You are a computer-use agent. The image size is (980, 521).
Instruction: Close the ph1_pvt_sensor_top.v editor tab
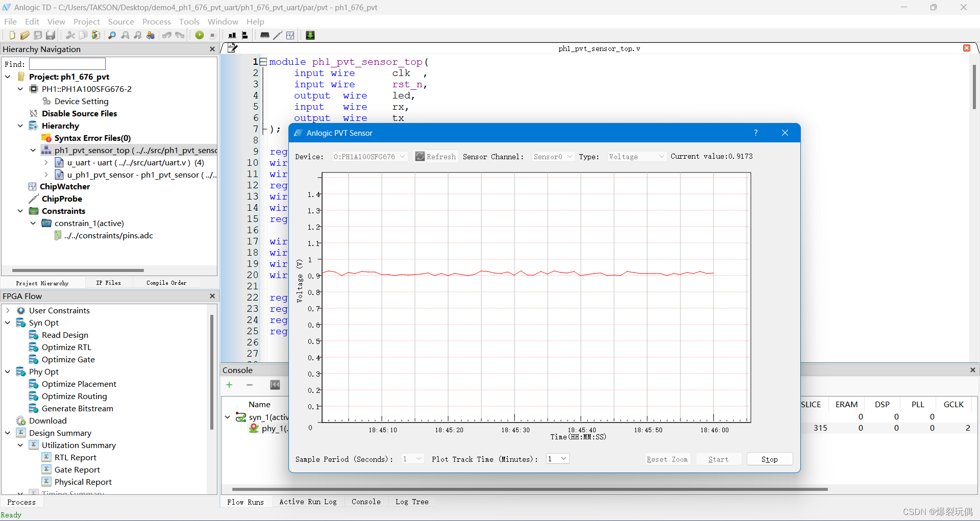pos(967,48)
